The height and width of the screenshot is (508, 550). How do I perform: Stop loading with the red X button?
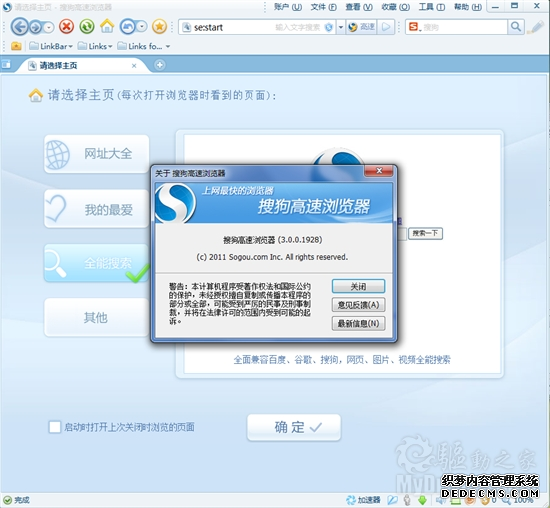point(66,27)
